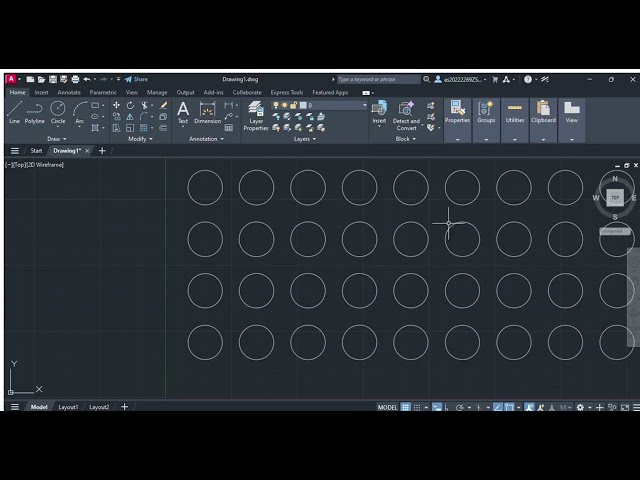The image size is (640, 480).
Task: Open the Manage ribbon tab
Action: pyautogui.click(x=157, y=92)
